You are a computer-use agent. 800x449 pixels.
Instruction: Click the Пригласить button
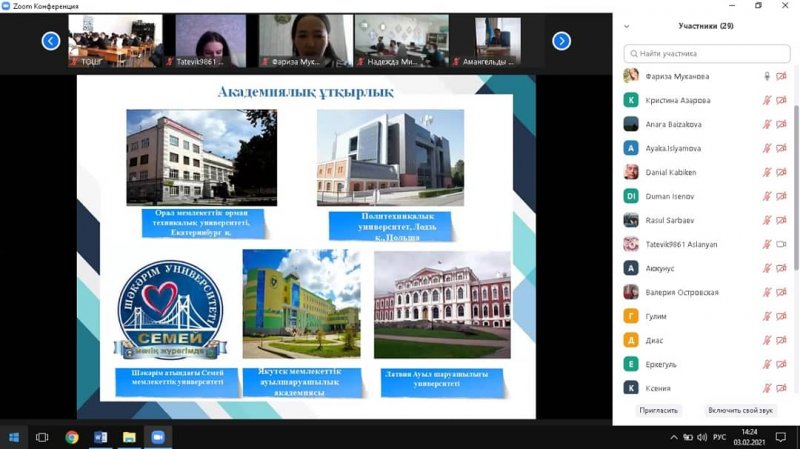pos(658,410)
